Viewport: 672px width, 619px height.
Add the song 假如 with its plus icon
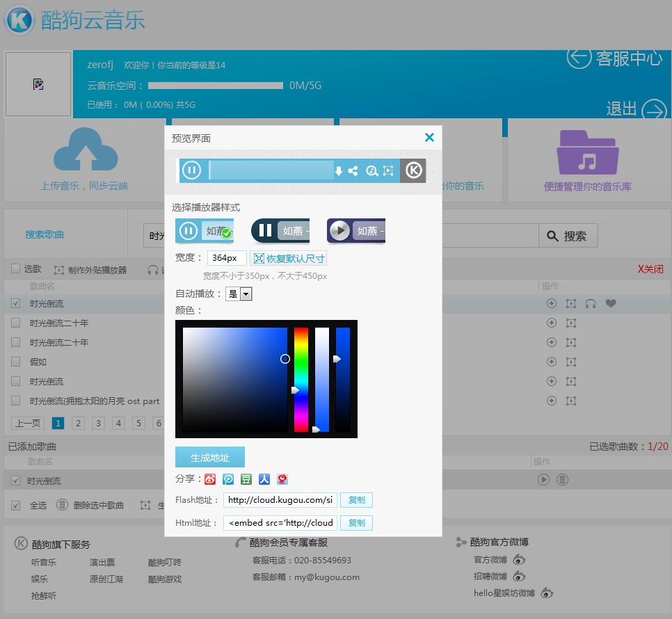tap(552, 362)
